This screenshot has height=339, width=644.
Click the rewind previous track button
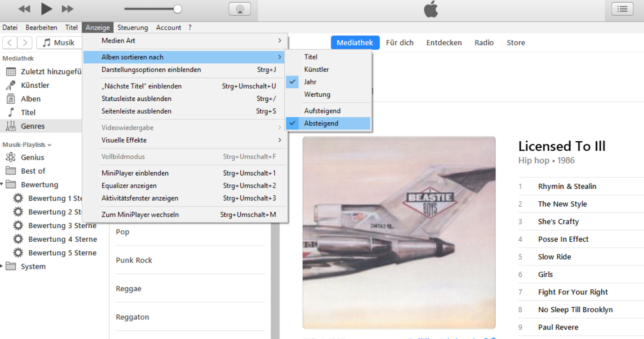(25, 9)
